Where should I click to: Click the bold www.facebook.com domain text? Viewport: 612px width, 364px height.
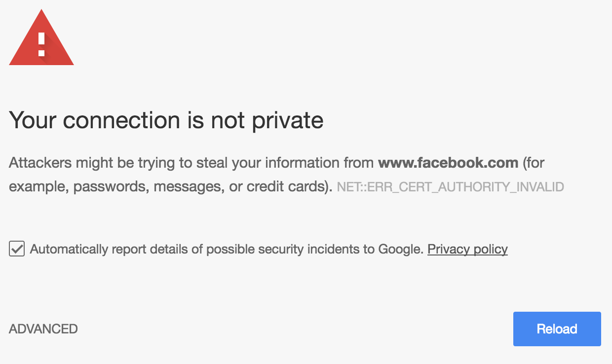coord(448,163)
